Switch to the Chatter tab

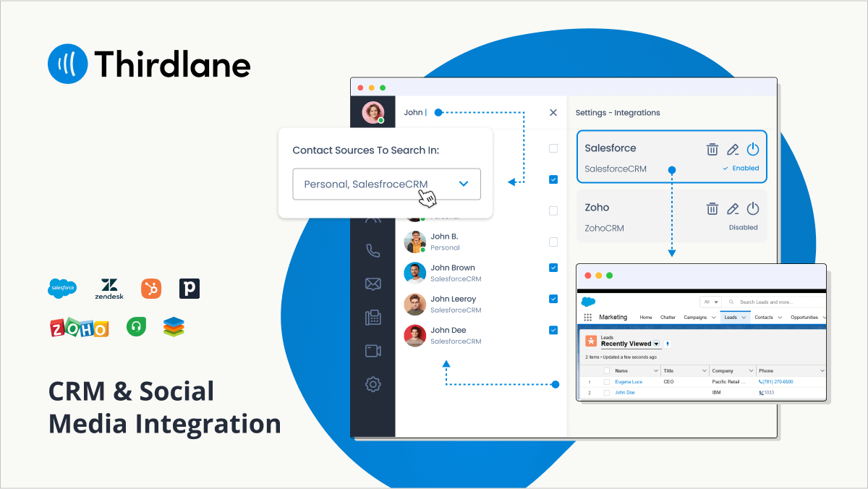(668, 318)
